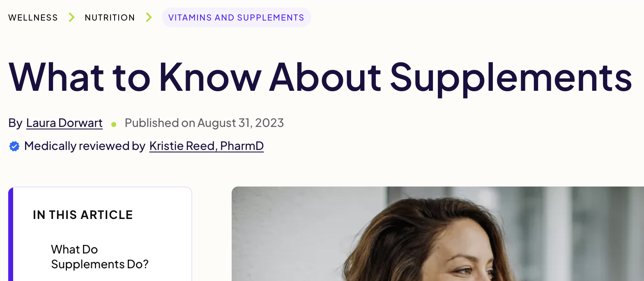
Task: Click the In This Article heading
Action: click(83, 215)
